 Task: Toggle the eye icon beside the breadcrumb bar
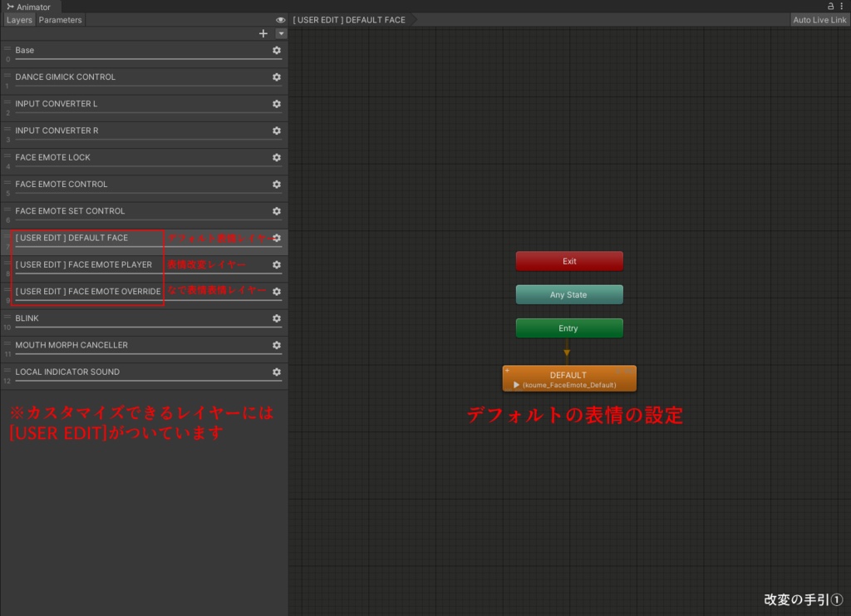280,19
